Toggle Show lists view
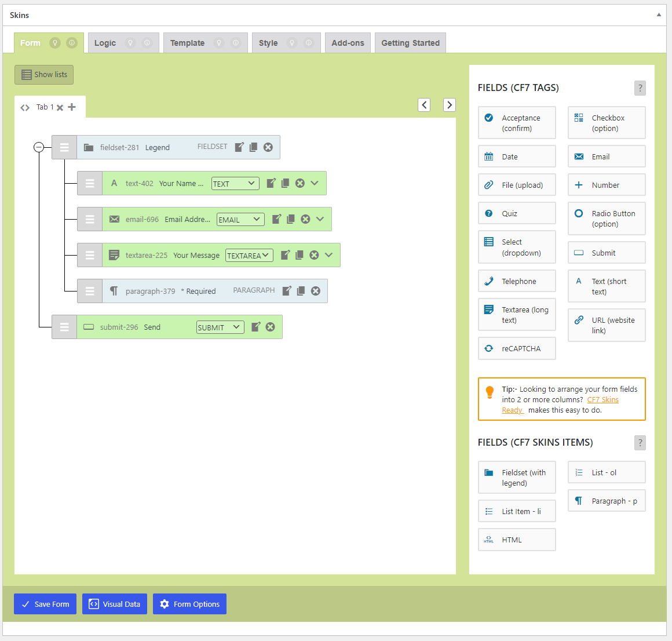 click(44, 75)
